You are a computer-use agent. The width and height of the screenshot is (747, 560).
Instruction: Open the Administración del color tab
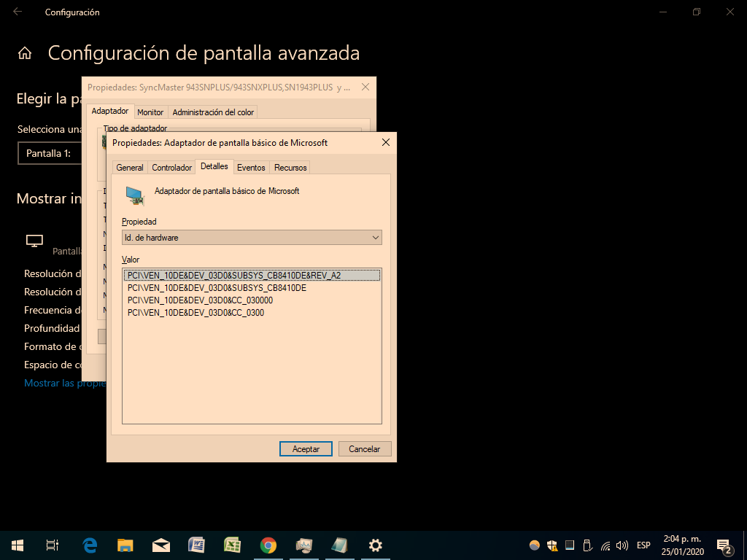tap(213, 112)
